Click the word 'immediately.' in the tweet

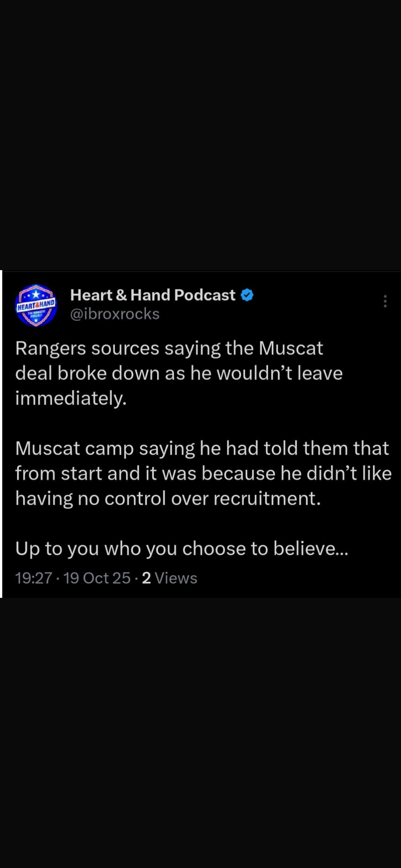point(71,398)
